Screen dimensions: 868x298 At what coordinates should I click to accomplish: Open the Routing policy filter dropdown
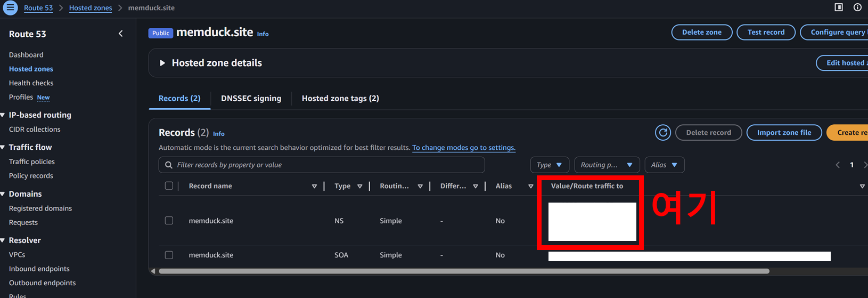[x=607, y=165]
